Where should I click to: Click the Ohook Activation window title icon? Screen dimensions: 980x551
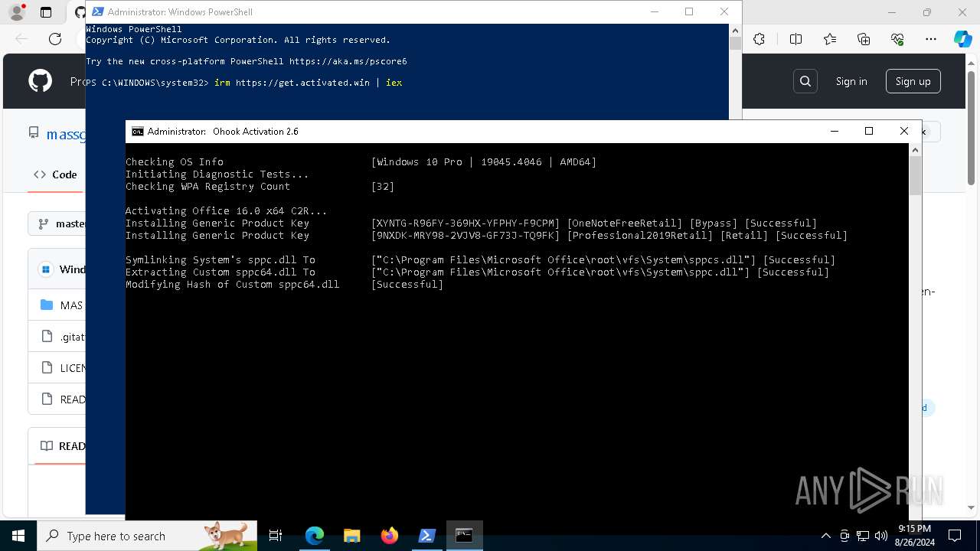tap(138, 132)
